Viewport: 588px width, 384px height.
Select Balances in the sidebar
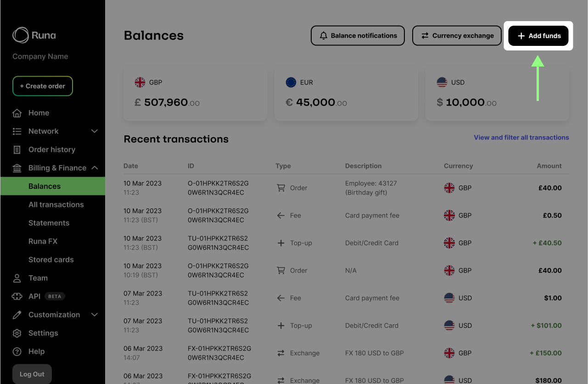tap(53, 186)
